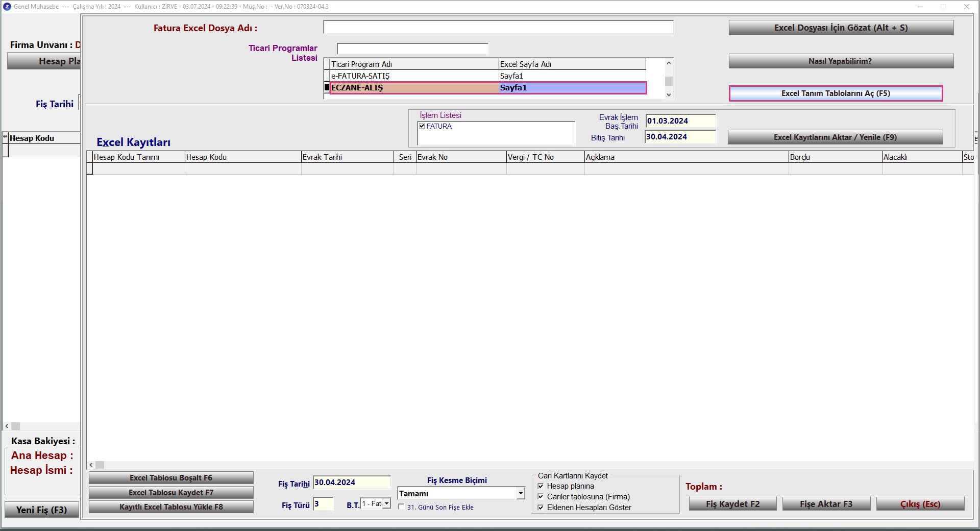Select the e-FATURA-SATIŞ program row

(x=413, y=76)
